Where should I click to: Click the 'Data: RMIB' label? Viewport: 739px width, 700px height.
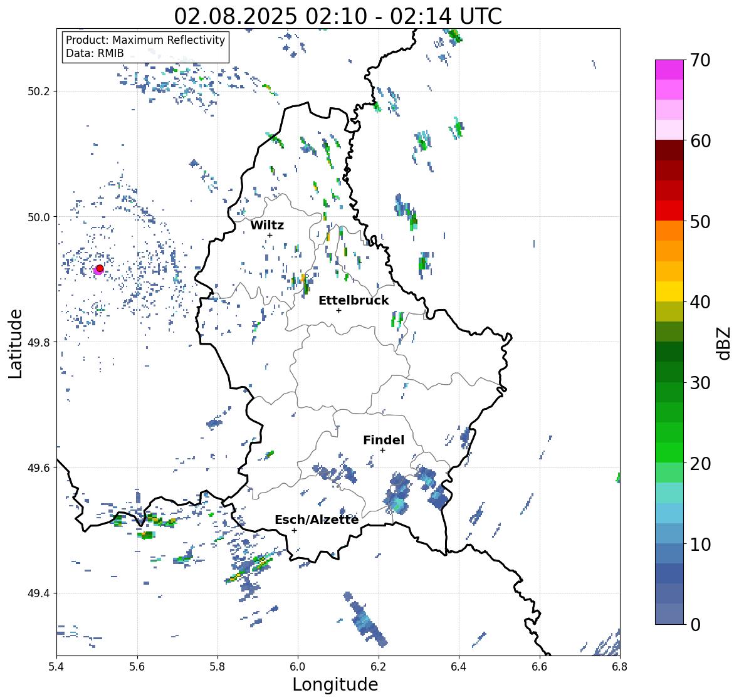coord(95,53)
